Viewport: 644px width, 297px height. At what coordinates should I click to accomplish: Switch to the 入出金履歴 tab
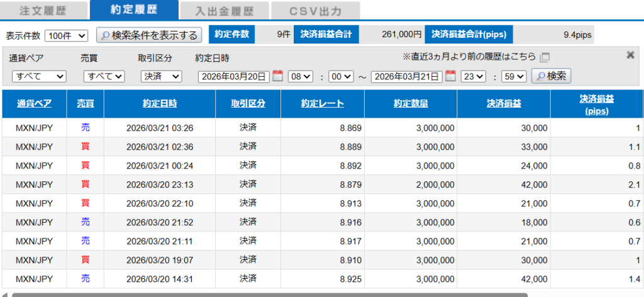[223, 11]
